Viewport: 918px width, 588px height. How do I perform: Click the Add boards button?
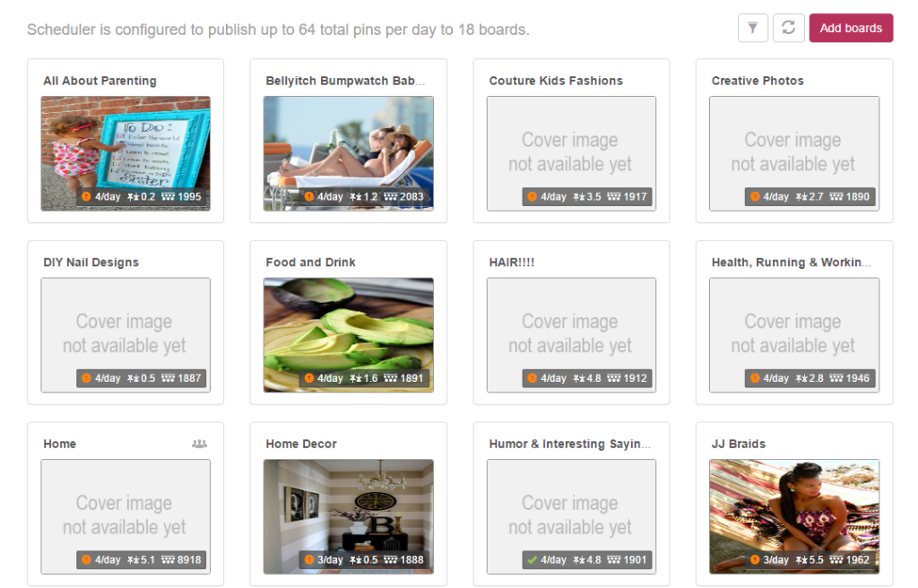click(x=851, y=28)
